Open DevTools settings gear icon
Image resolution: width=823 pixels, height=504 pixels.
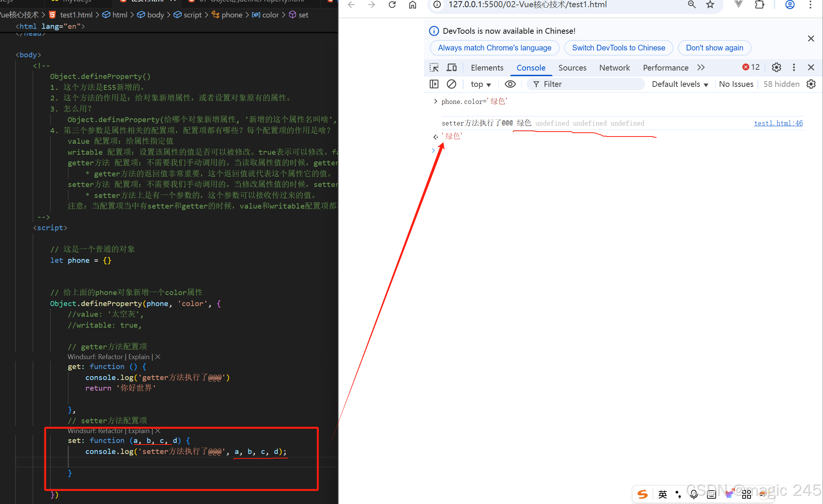(776, 68)
